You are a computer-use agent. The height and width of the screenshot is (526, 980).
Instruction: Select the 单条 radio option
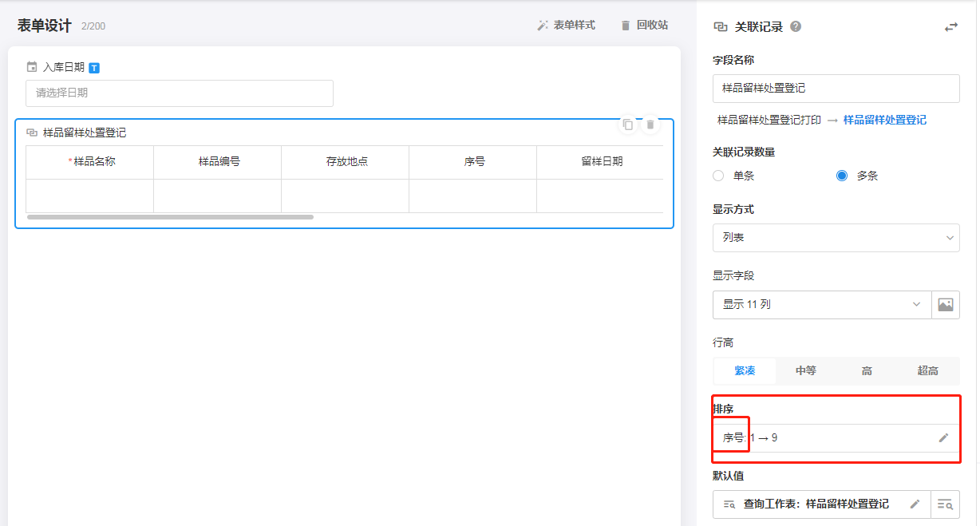(x=718, y=176)
